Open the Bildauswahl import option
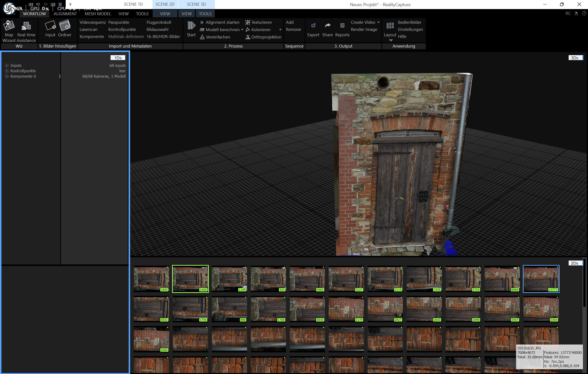 [157, 29]
